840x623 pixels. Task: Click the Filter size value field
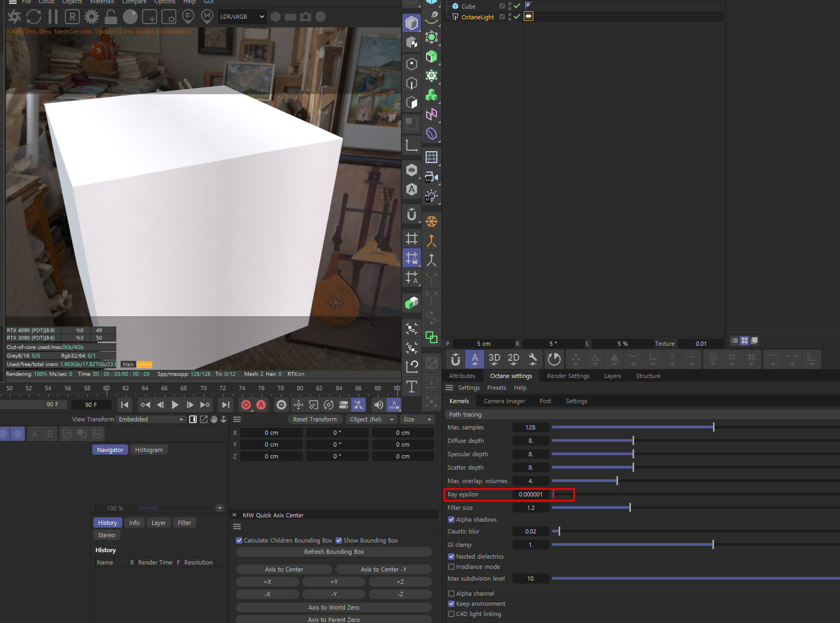[x=531, y=508]
